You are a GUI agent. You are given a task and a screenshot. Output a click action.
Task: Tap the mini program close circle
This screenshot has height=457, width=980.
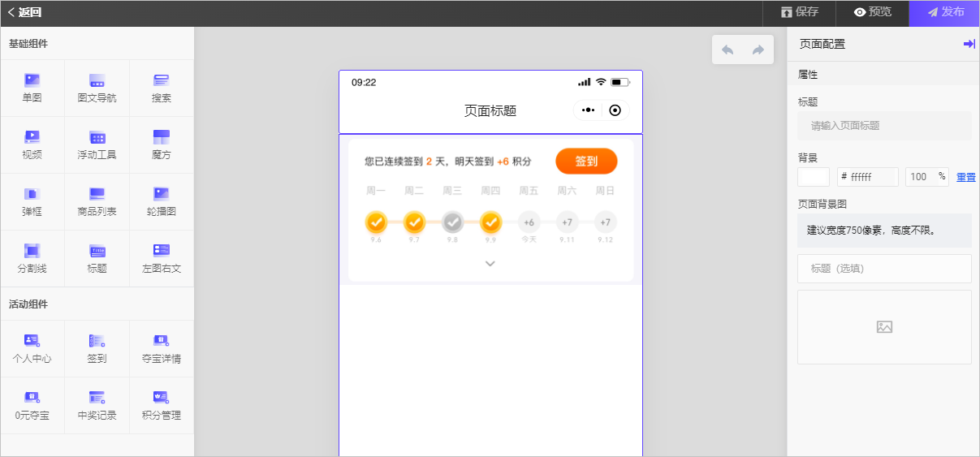615,110
